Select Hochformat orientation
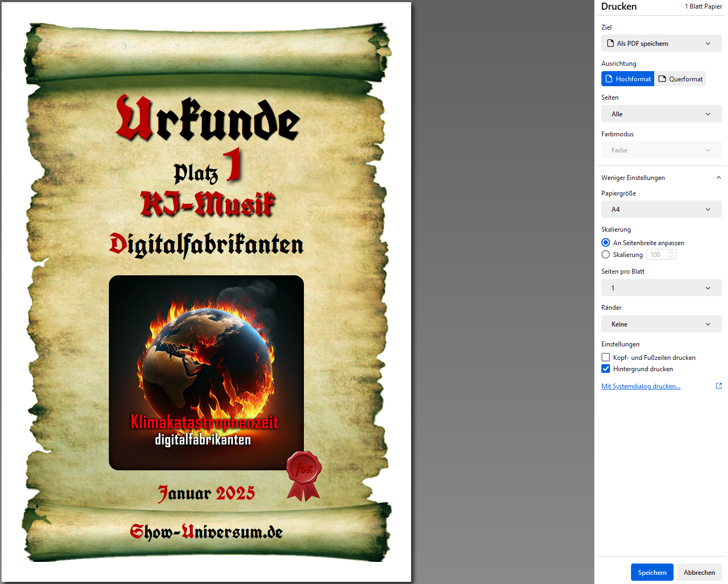 click(628, 79)
